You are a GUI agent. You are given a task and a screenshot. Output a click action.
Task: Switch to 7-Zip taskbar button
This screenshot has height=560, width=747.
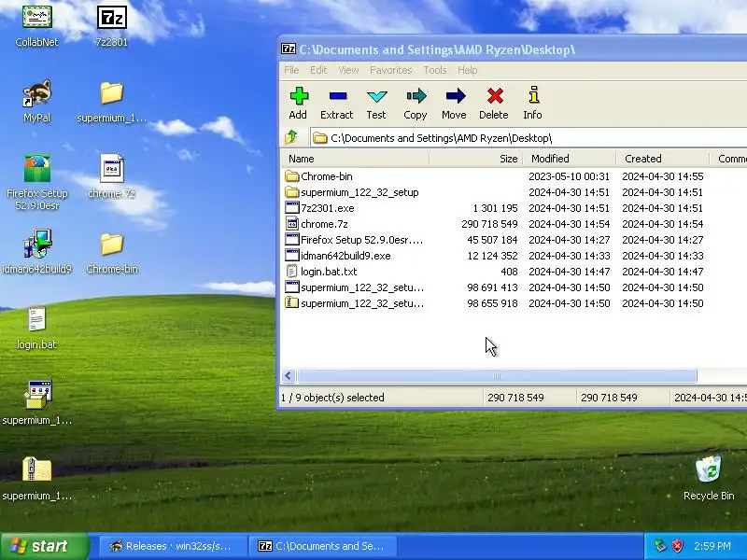click(323, 546)
